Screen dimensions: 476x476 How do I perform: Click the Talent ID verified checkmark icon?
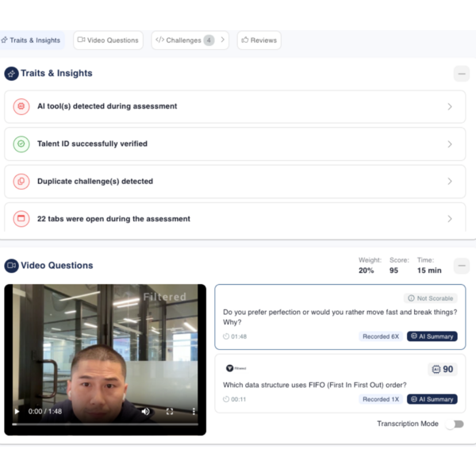point(21,144)
